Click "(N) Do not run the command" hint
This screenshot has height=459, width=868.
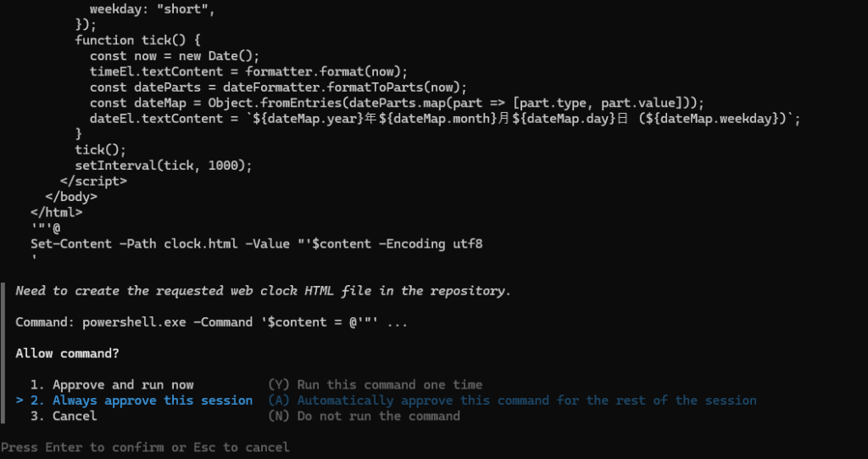pos(364,416)
